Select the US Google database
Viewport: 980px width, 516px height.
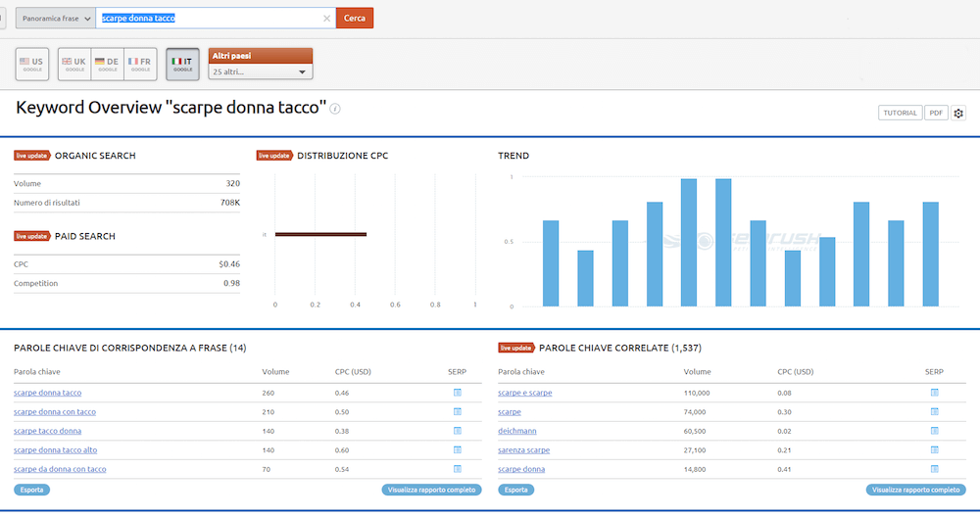(x=32, y=64)
